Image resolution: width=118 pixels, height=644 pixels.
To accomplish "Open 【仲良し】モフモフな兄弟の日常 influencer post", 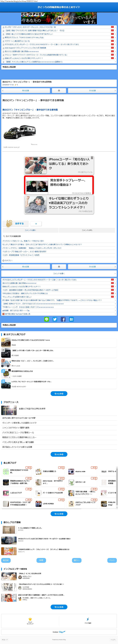I will [30, 573].
